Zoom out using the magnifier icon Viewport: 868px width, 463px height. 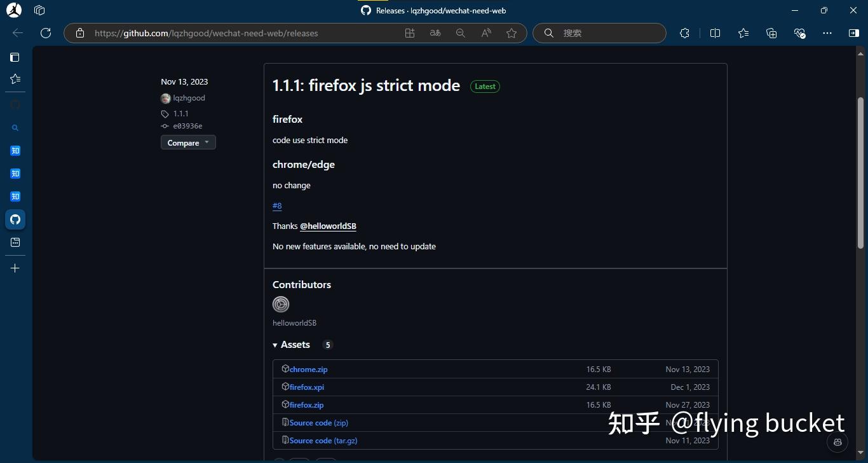click(x=460, y=32)
